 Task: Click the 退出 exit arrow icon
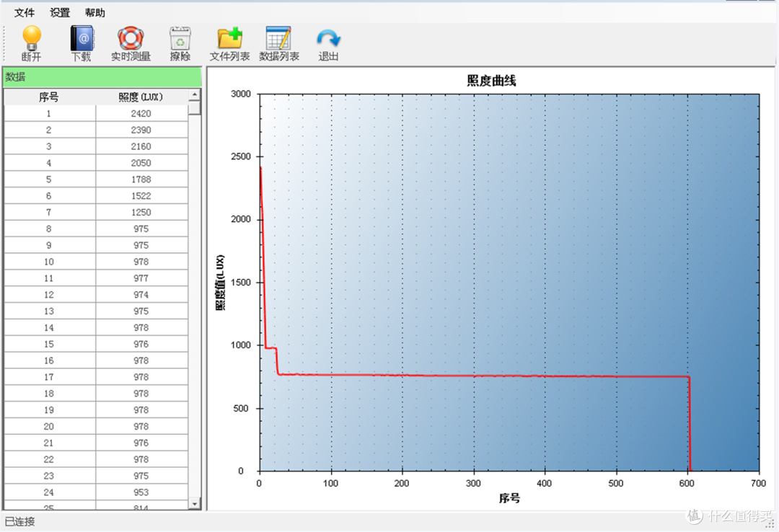(x=328, y=43)
